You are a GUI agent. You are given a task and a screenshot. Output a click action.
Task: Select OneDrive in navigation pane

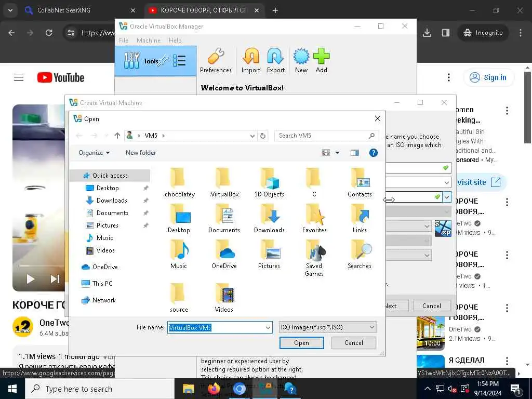105,267
